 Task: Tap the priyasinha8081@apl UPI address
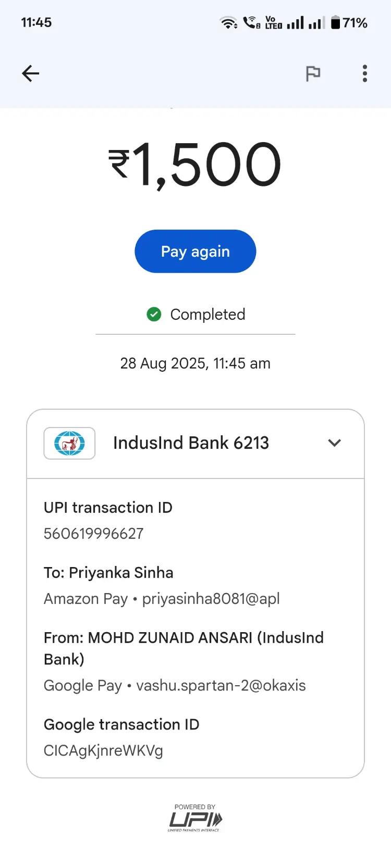pyautogui.click(x=211, y=599)
